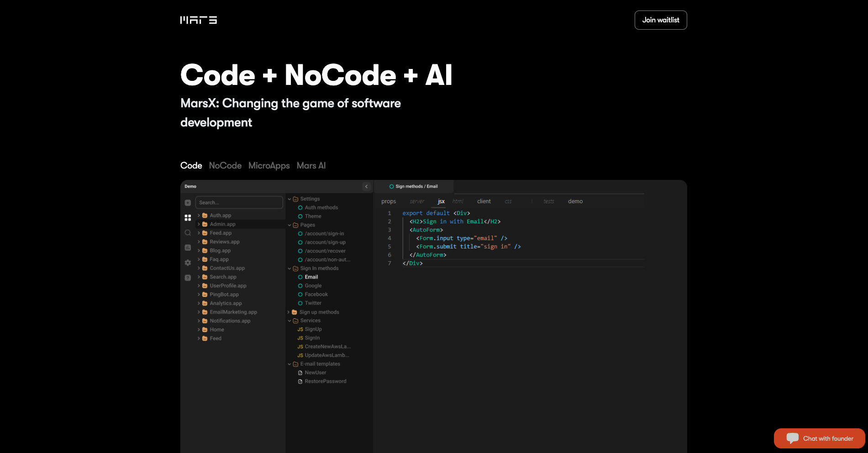Collapse the E-mail templates folder
This screenshot has height=453, width=868.
click(x=289, y=364)
